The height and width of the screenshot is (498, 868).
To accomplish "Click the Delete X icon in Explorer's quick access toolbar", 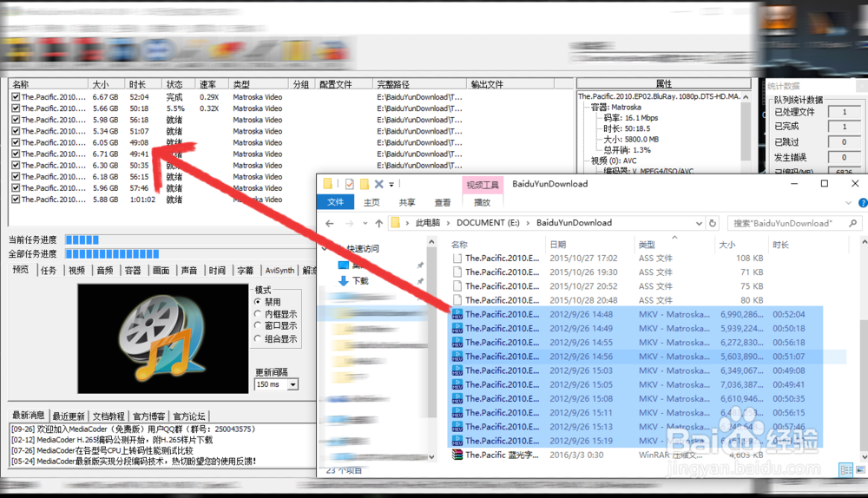I will tap(378, 184).
